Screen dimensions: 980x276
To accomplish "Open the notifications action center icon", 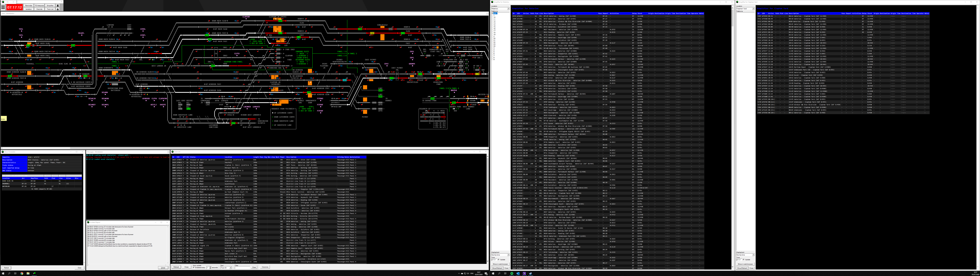I will pos(486,274).
